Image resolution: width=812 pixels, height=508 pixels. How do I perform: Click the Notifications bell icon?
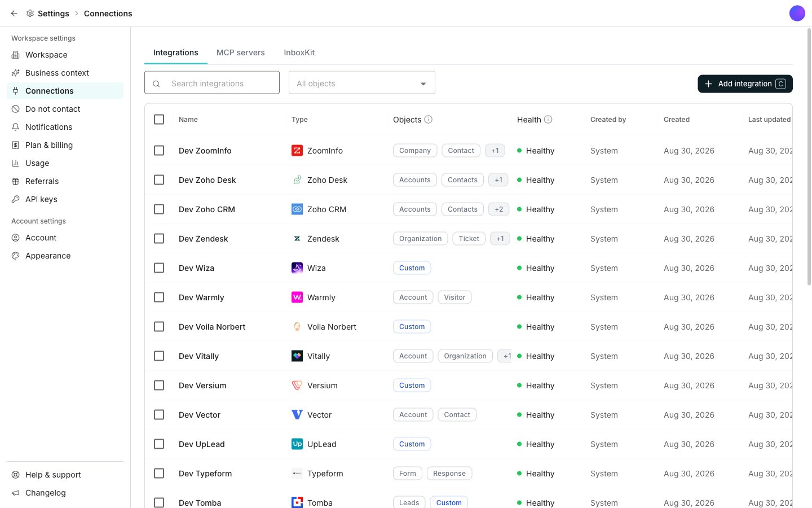pyautogui.click(x=16, y=127)
